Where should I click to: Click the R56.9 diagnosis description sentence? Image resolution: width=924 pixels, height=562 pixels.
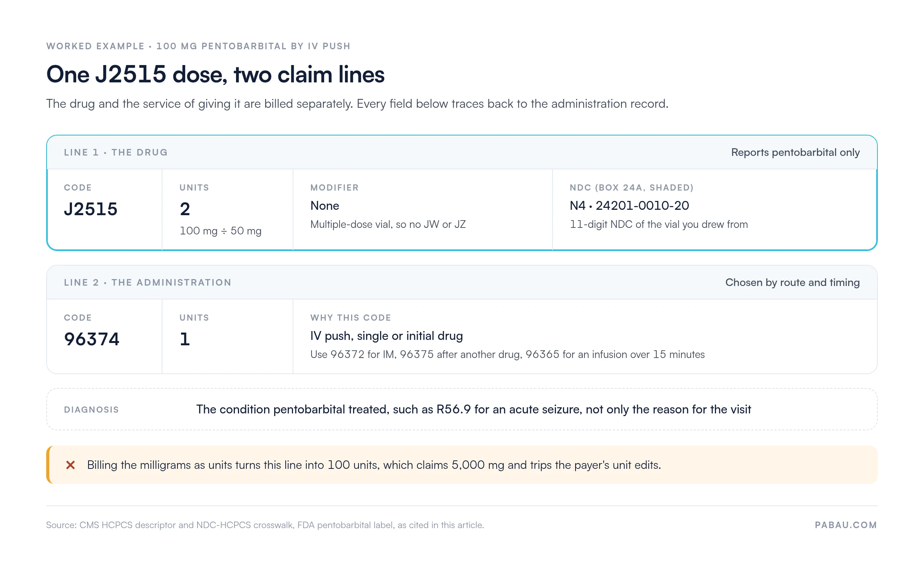474,409
